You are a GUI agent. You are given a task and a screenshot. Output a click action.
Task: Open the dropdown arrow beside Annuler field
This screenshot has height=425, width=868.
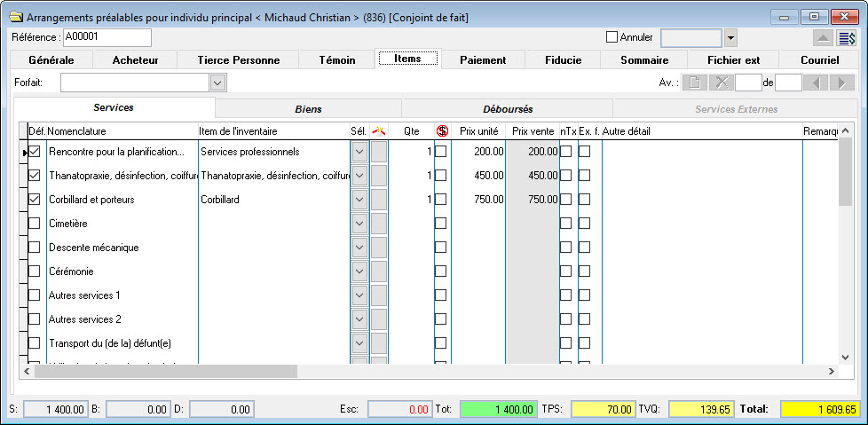(x=730, y=38)
